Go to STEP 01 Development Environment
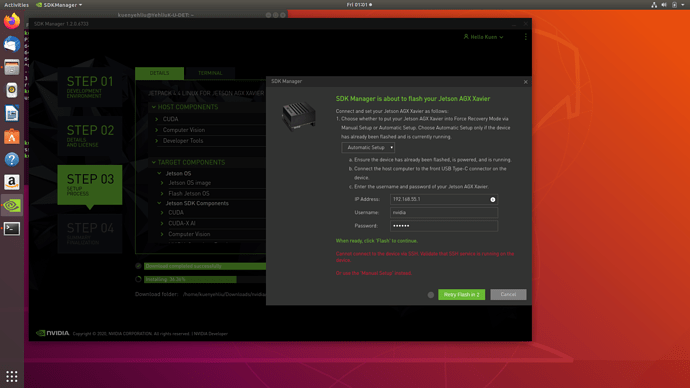The height and width of the screenshot is (388, 690). pyautogui.click(x=90, y=87)
